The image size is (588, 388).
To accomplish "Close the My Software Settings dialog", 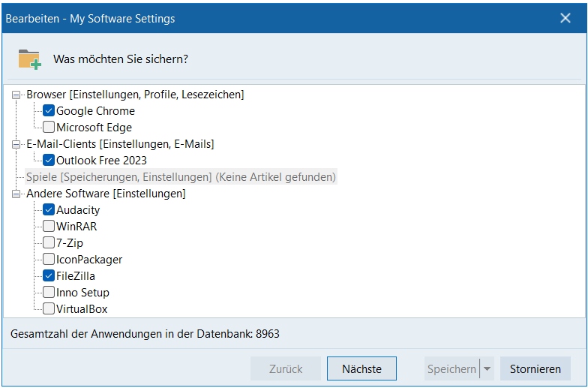I will pos(565,18).
